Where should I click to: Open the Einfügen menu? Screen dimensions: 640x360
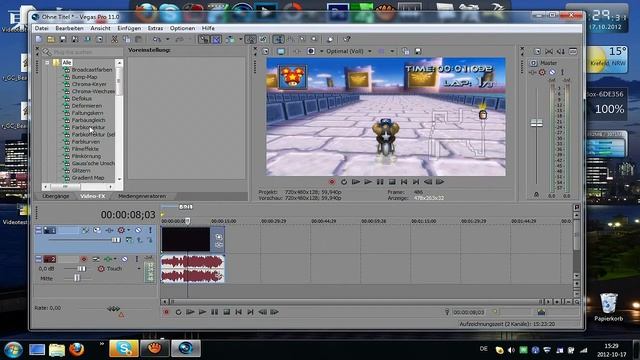[x=129, y=28]
